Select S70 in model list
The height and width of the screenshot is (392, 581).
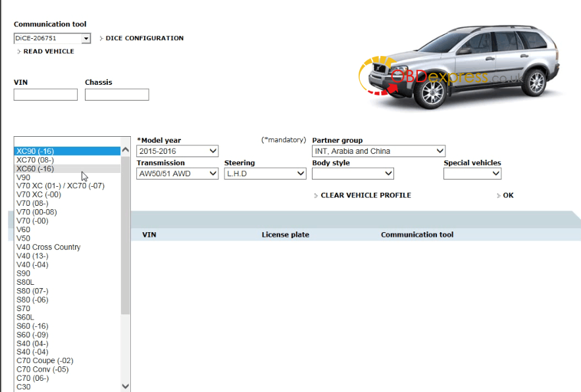click(x=67, y=308)
